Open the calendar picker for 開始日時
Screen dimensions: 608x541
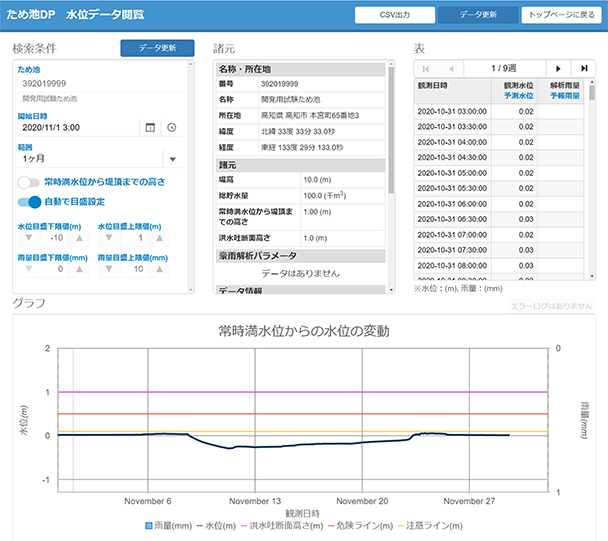pyautogui.click(x=150, y=128)
